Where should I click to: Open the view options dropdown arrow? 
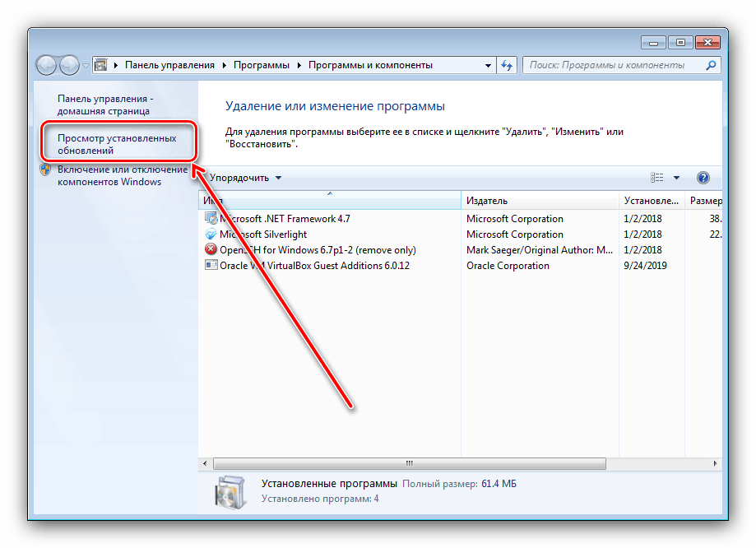pyautogui.click(x=676, y=178)
